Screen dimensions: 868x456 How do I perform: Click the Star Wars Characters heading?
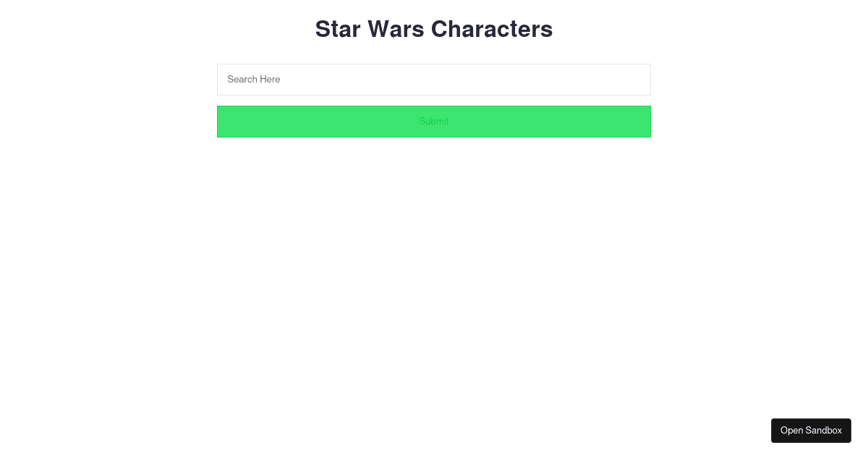tap(434, 29)
